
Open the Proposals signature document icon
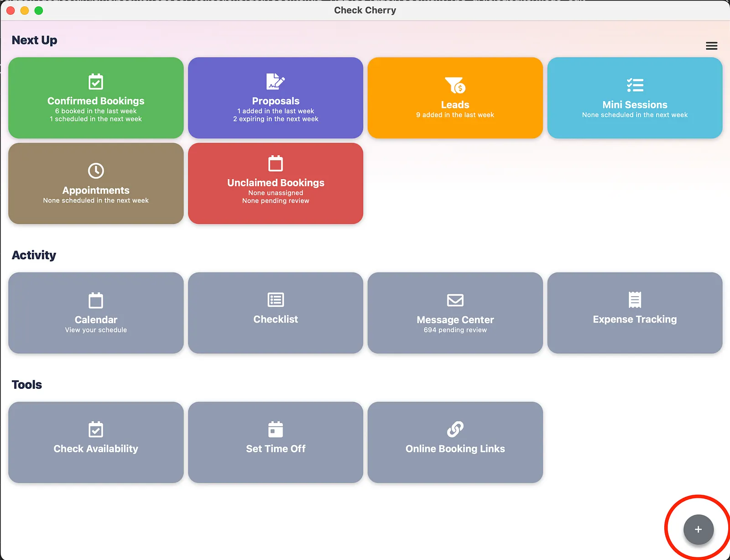(276, 82)
